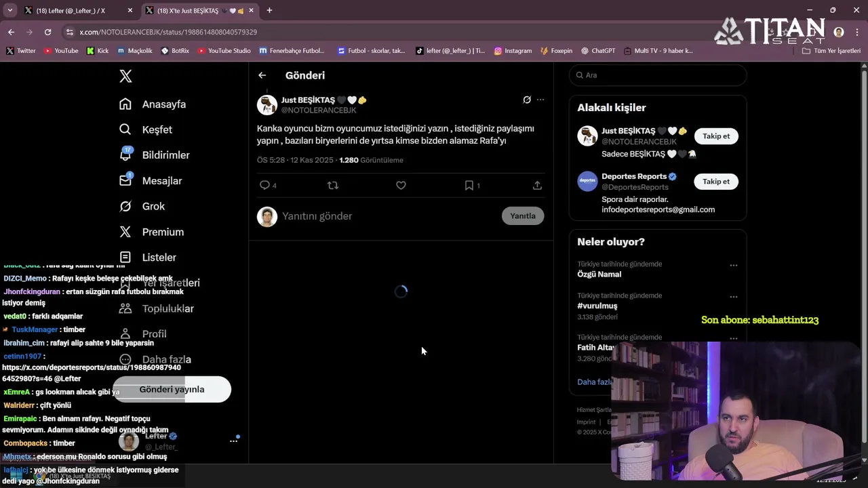The width and height of the screenshot is (868, 488).
Task: Reload the page
Action: [x=47, y=32]
